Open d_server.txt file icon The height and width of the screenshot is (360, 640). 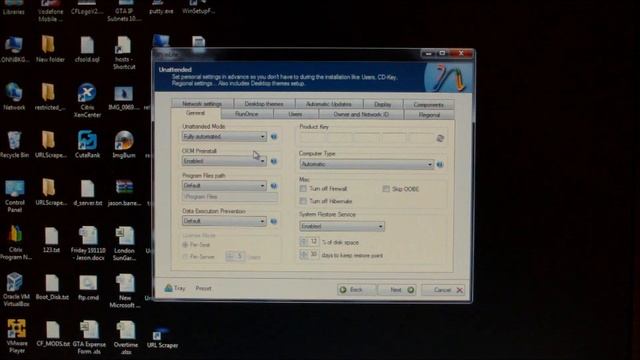(x=88, y=192)
